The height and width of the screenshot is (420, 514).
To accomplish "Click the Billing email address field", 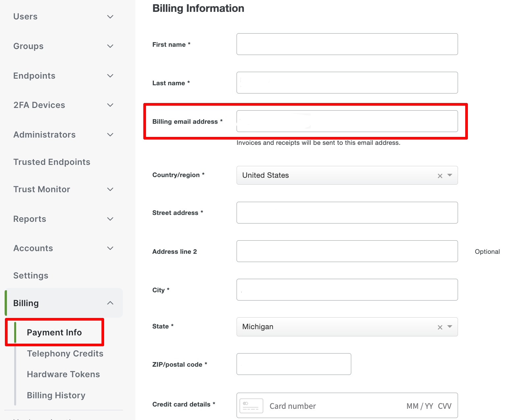I will pos(347,121).
